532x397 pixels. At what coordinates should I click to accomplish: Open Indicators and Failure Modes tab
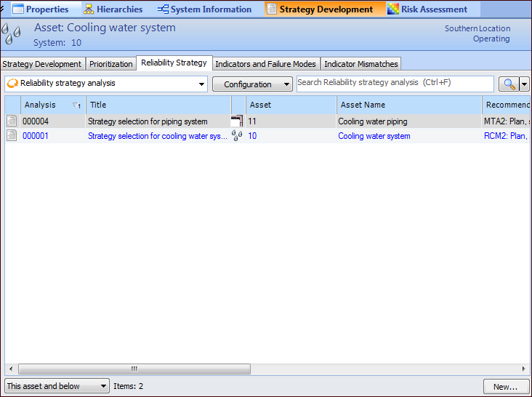[266, 64]
